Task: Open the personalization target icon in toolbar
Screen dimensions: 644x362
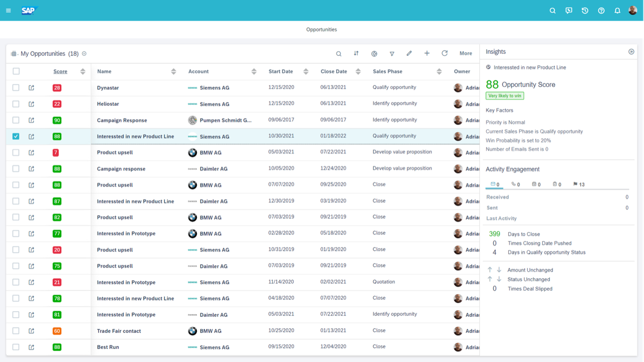Action: tap(374, 53)
